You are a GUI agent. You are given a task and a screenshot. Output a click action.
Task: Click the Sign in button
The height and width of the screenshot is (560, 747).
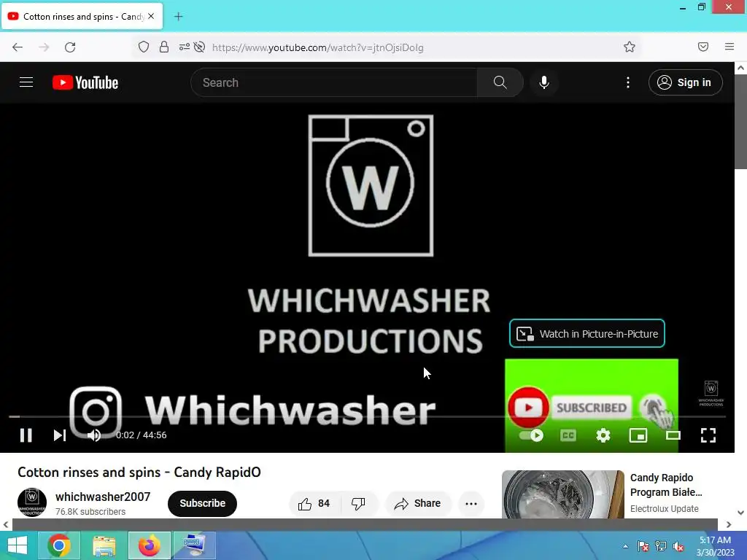(x=685, y=82)
